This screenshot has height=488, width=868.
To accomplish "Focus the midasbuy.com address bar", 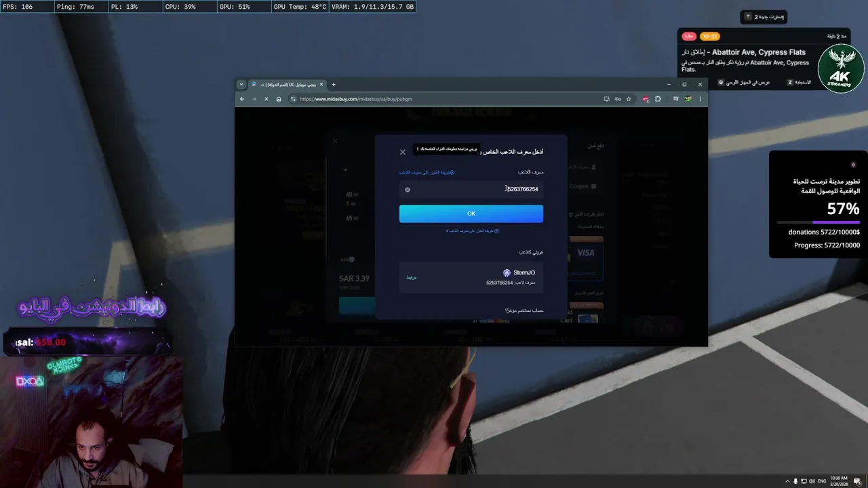I will [x=448, y=99].
